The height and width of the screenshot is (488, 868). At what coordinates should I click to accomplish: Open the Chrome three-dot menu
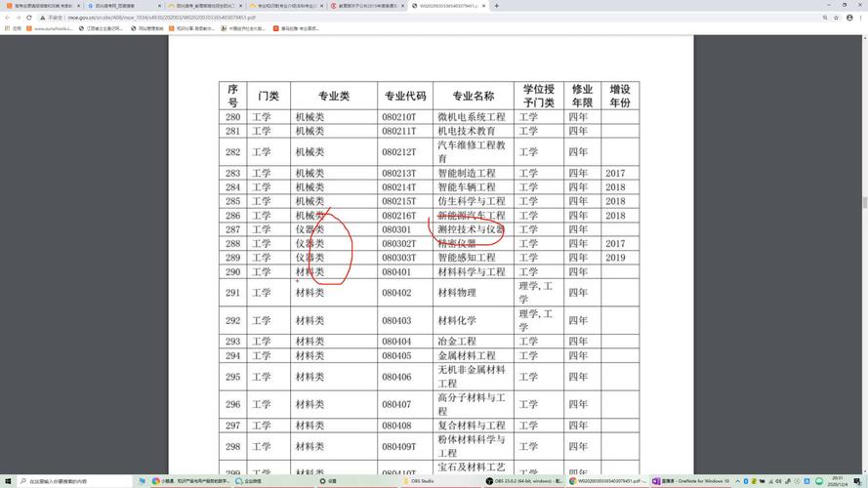tap(861, 18)
